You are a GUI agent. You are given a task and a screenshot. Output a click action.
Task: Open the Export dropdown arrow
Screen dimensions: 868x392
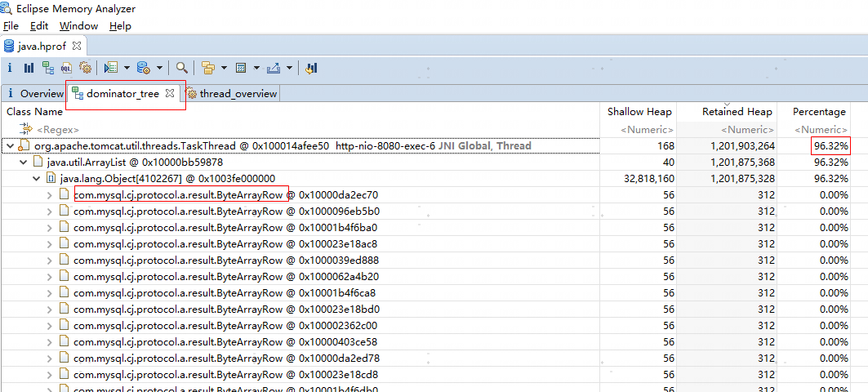pyautogui.click(x=289, y=68)
